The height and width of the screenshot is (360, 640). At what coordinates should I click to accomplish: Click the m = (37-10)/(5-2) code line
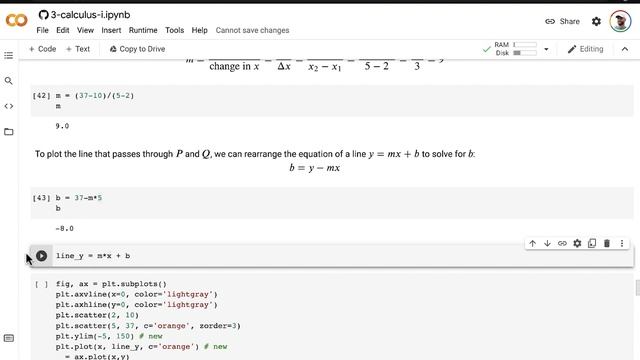coord(95,96)
